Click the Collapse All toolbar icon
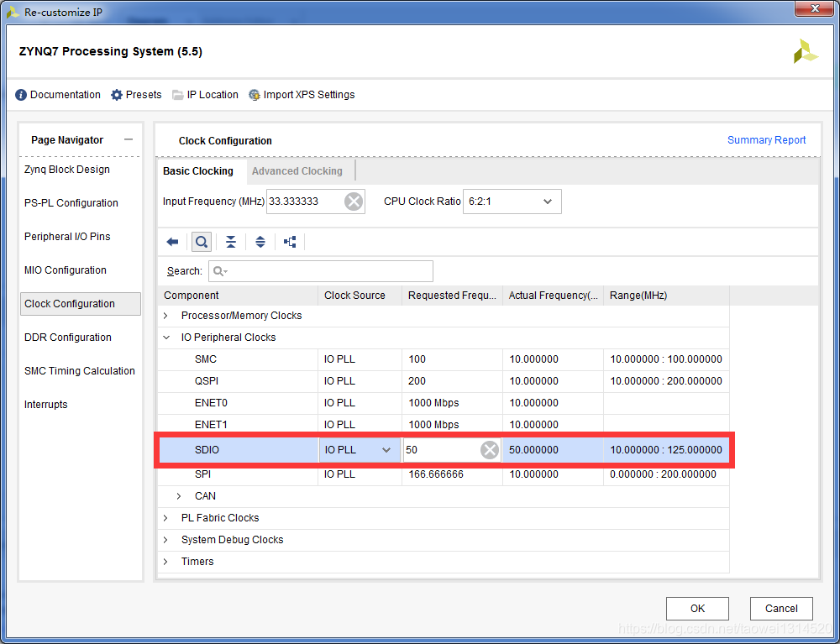The image size is (840, 644). 231,242
